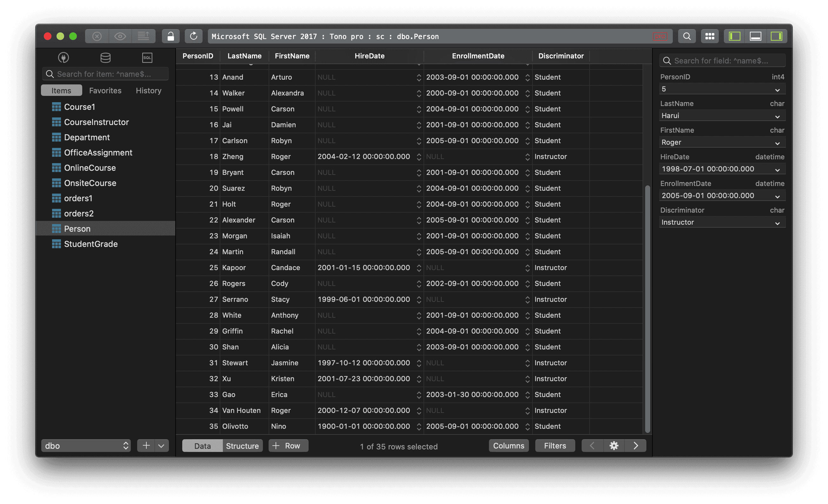
Task: Expand the LastName Harui dropdown
Action: pyautogui.click(x=777, y=116)
